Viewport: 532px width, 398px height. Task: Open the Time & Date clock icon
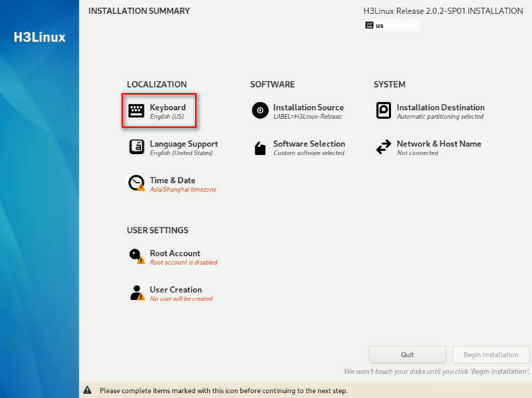click(x=136, y=183)
